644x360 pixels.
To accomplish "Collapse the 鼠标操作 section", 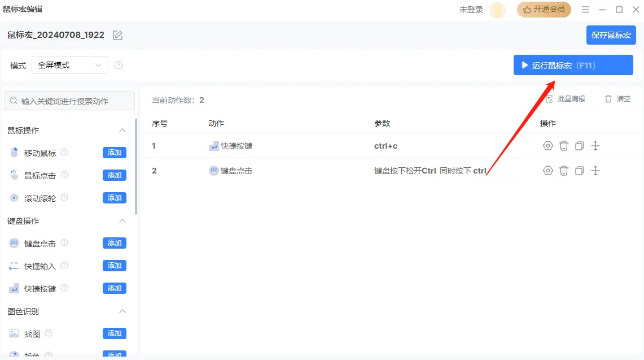I will [x=122, y=130].
